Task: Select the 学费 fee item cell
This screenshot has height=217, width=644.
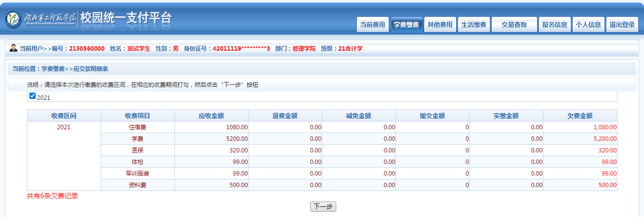Action: 137,139
